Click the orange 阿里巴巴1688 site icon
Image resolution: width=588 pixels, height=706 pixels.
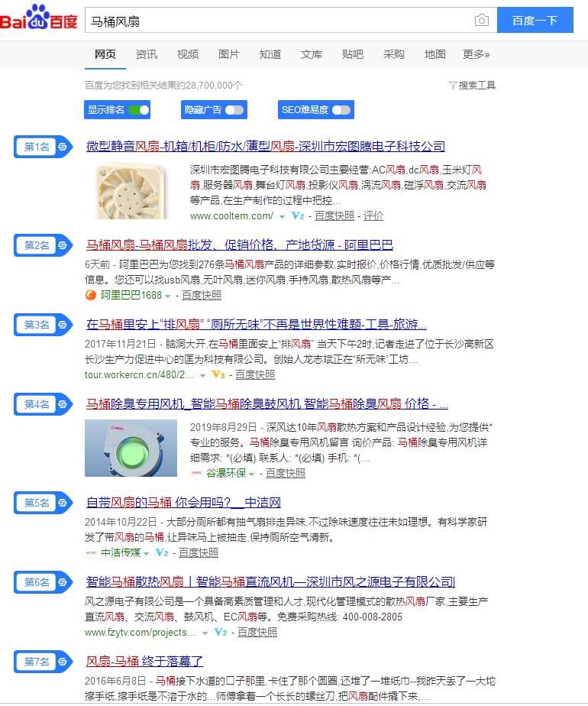(90, 295)
